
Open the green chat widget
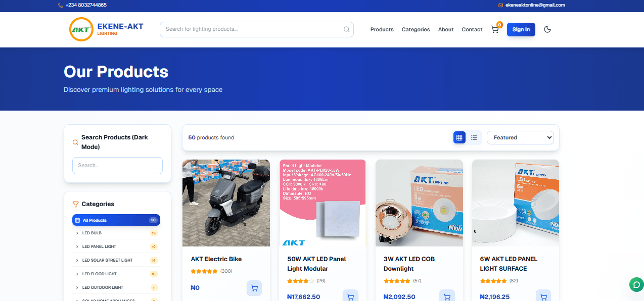pyautogui.click(x=636, y=284)
